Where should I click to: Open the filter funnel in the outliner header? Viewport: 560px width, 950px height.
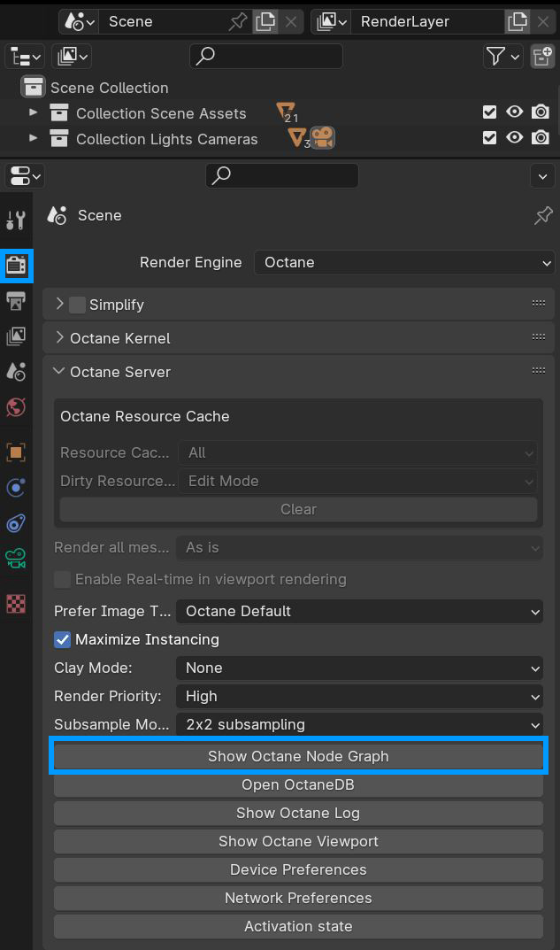click(x=498, y=56)
